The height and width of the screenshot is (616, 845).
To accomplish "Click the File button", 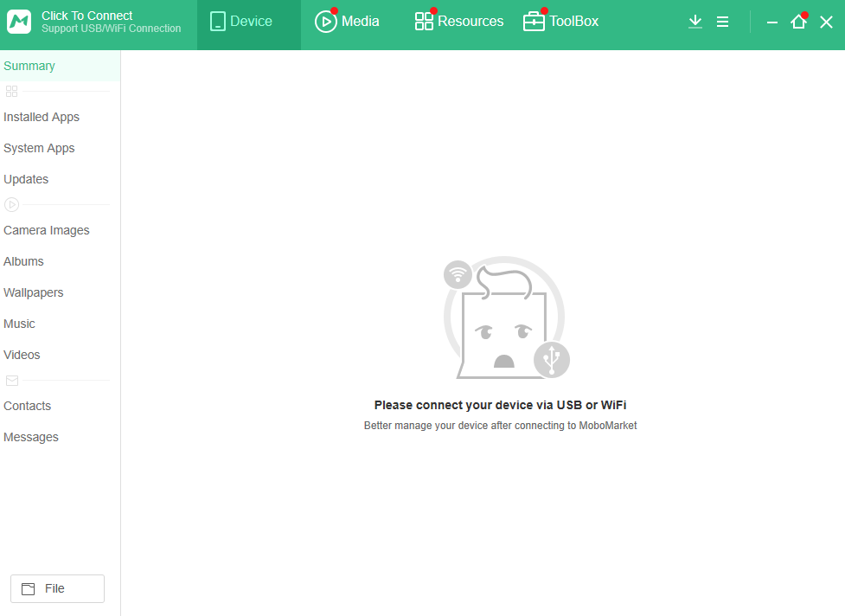I will pos(57,588).
